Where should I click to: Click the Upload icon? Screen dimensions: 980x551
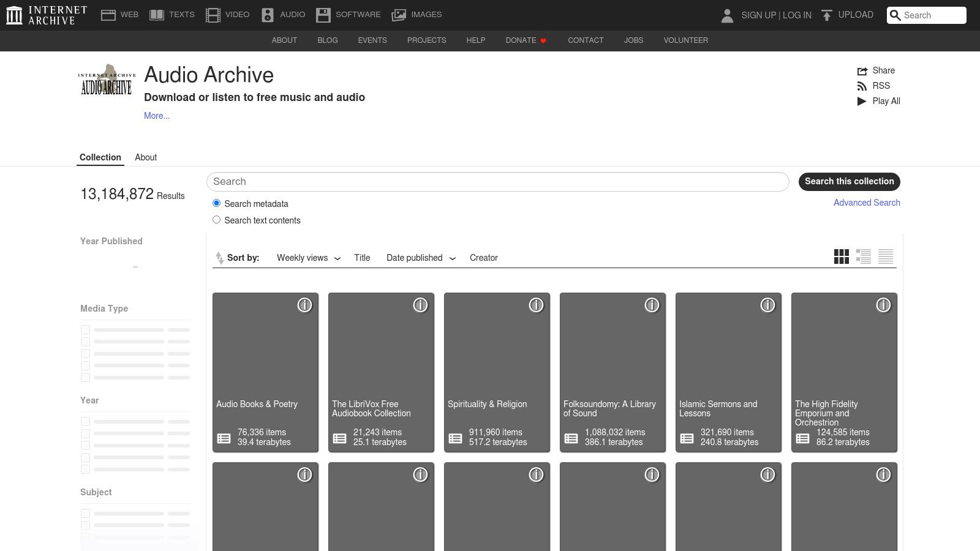[x=827, y=14]
